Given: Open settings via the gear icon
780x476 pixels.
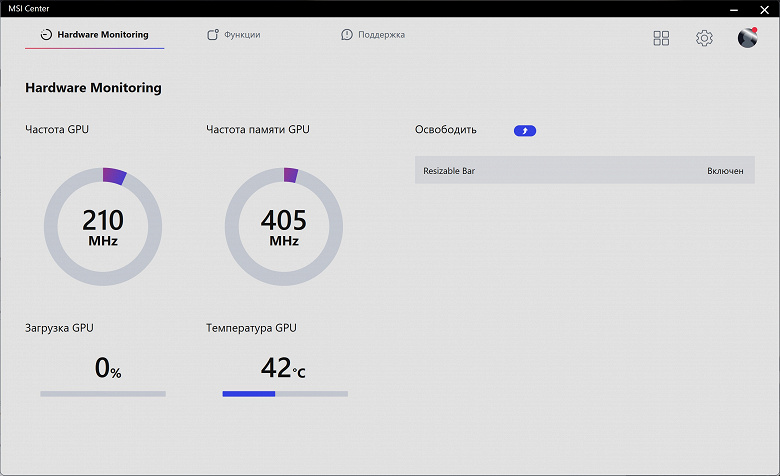Looking at the screenshot, I should (x=704, y=38).
